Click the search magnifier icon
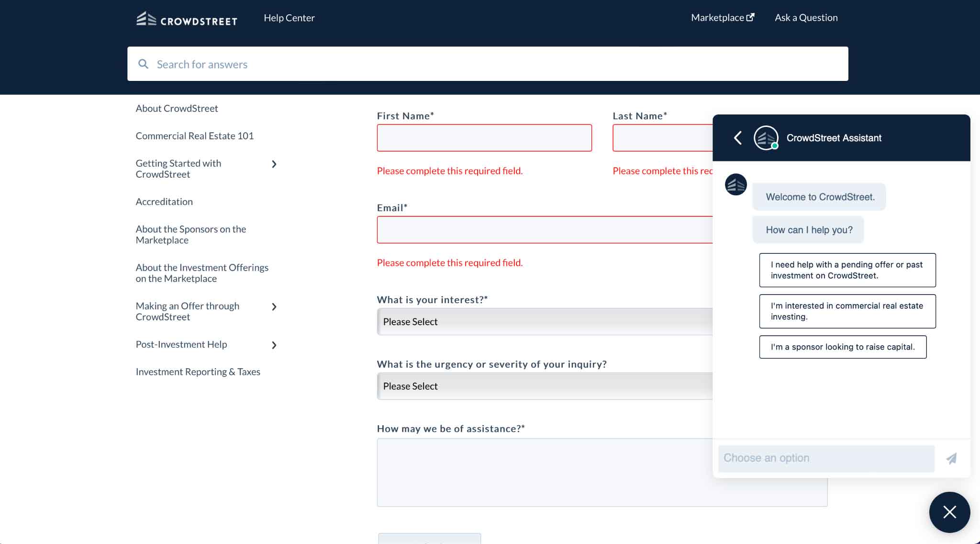The image size is (980, 544). 143,64
